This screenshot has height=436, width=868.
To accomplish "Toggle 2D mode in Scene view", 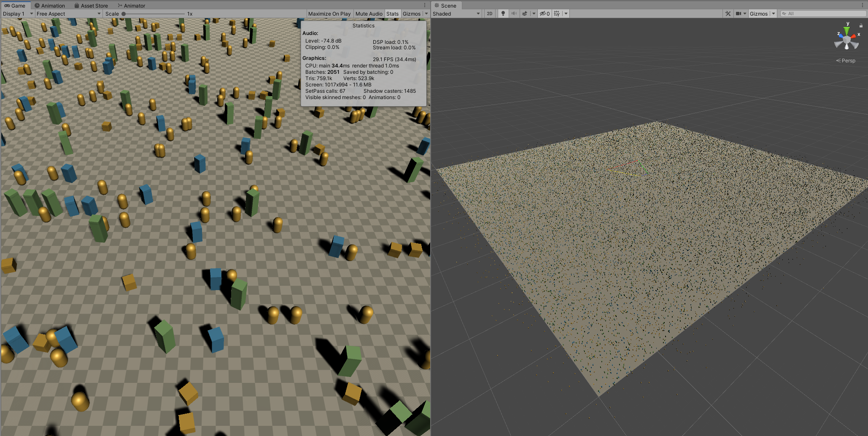I will pos(489,13).
